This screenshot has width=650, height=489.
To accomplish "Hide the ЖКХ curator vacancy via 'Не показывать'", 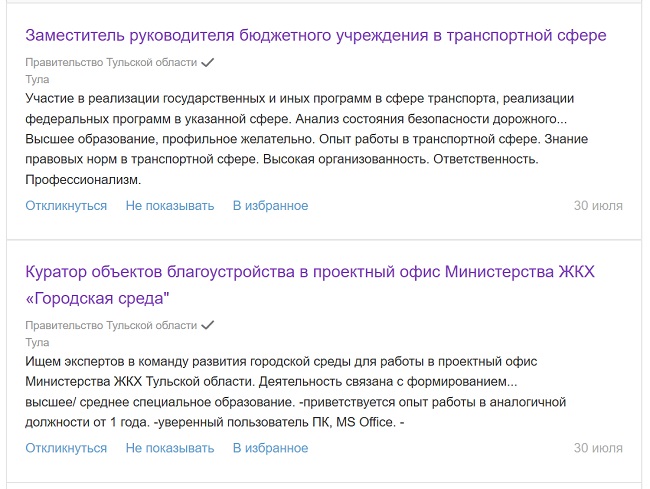I will click(170, 448).
